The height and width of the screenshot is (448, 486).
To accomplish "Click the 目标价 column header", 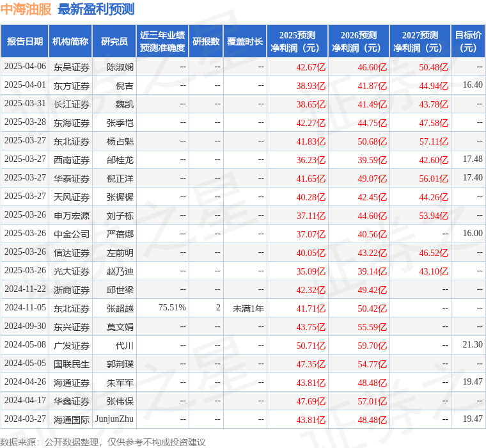I will [x=468, y=41].
